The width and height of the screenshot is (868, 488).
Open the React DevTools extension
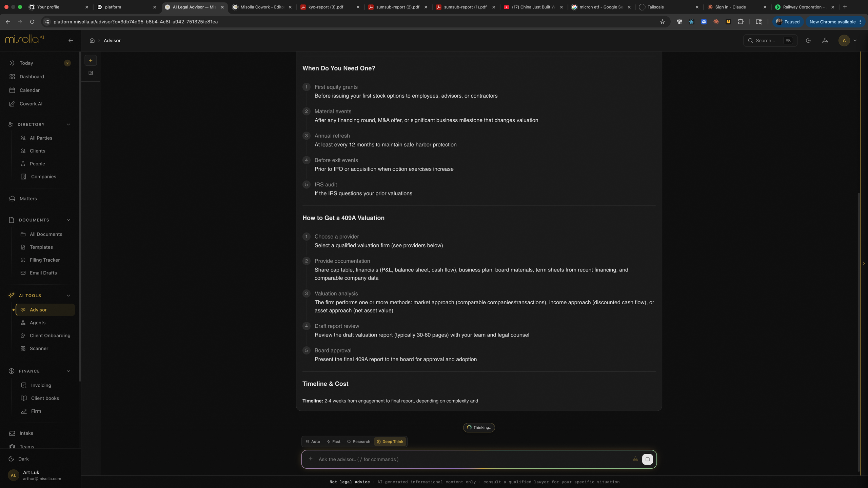(692, 22)
